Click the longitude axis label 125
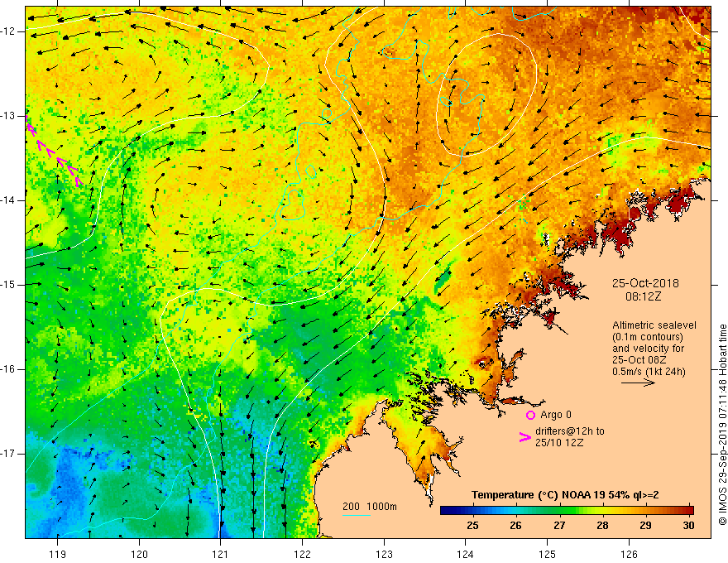728x563 pixels. pos(547,554)
